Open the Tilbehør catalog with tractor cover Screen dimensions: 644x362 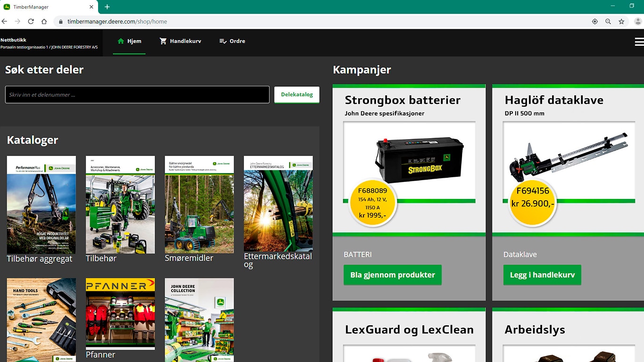[120, 205]
